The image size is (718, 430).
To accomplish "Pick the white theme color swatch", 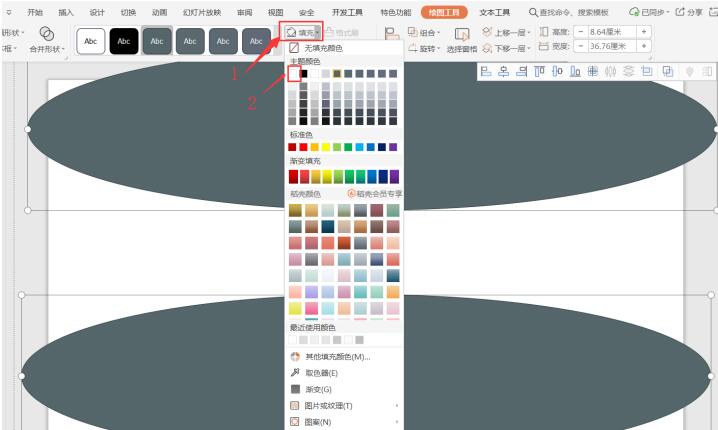I will point(293,74).
